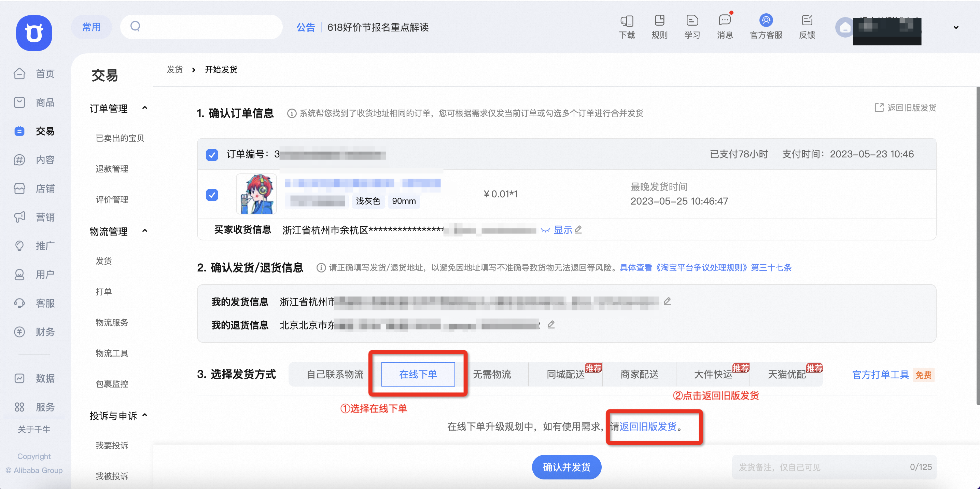Screen dimensions: 980x489
Task: Click into the top search field
Action: 201,27
